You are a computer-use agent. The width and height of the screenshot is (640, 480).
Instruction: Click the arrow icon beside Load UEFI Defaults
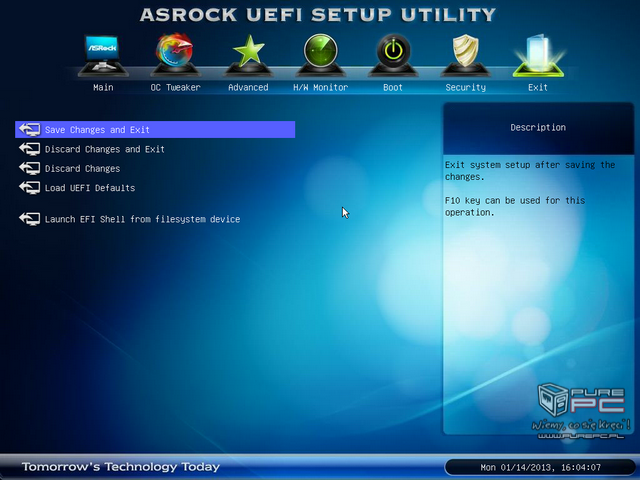coord(29,188)
